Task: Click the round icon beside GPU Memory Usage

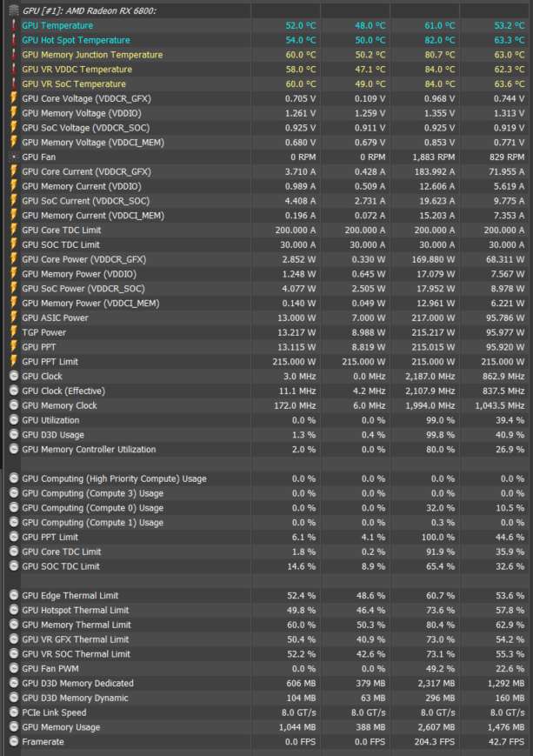Action: (14, 727)
